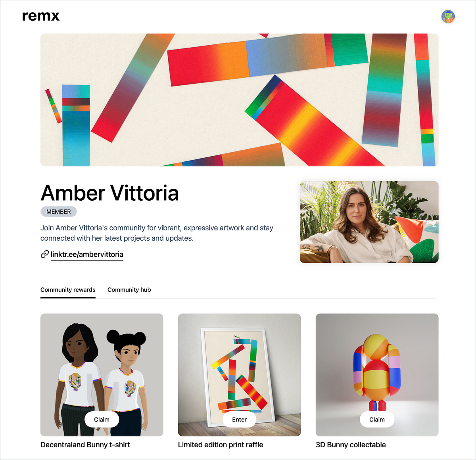
Task: Click the Decentraland Bunny t-shirt title
Action: (x=85, y=445)
